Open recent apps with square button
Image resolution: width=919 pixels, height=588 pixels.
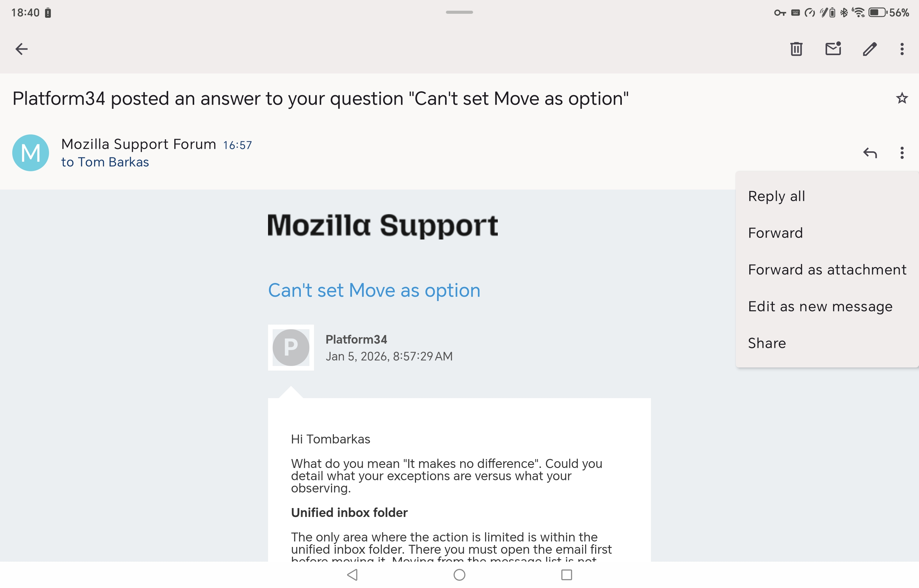(566, 574)
